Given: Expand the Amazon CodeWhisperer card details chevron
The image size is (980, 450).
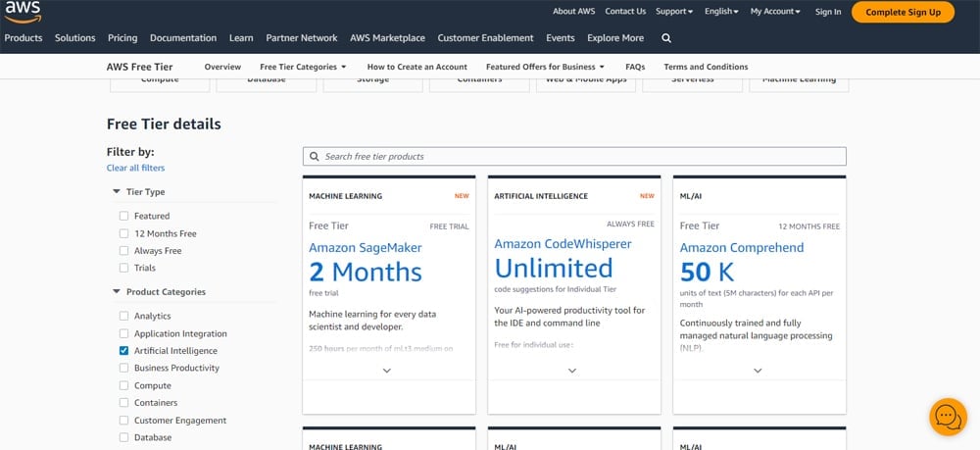Looking at the screenshot, I should click(572, 371).
